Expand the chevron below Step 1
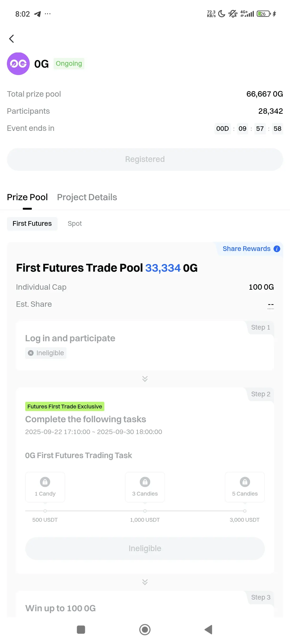 click(x=145, y=379)
